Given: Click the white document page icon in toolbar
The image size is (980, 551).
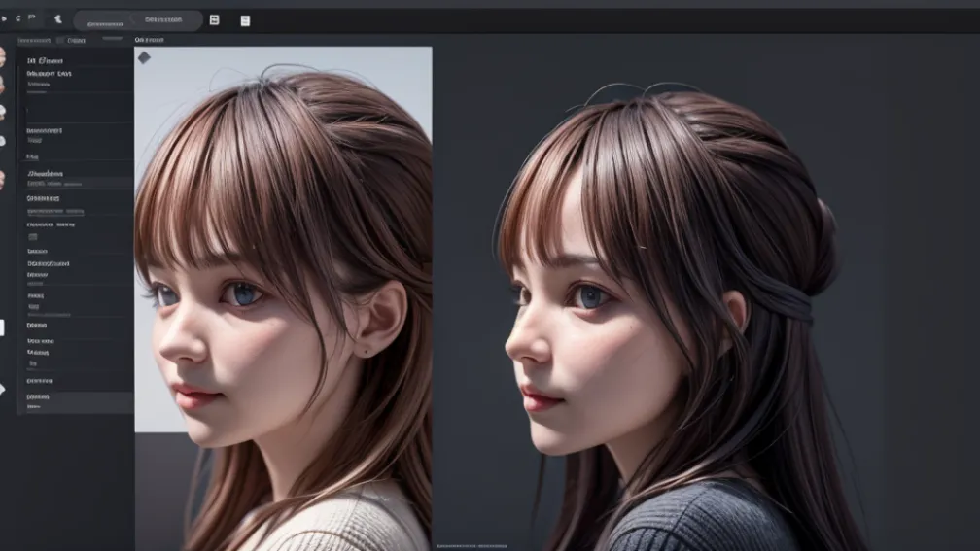Looking at the screenshot, I should pyautogui.click(x=245, y=20).
